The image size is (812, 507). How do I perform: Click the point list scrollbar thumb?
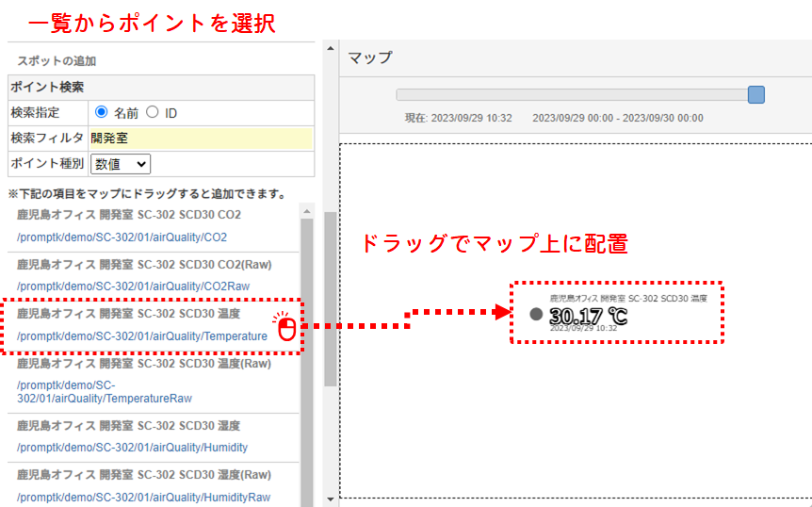[x=306, y=363]
